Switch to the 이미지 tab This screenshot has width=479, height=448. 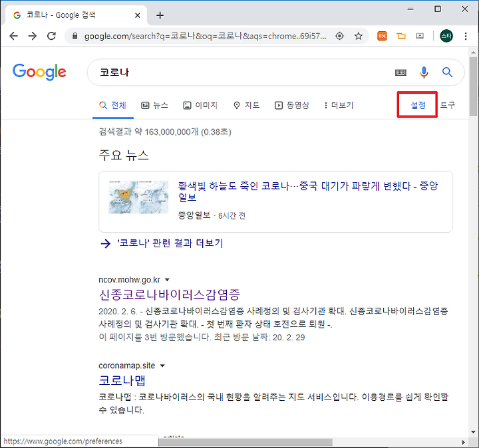click(x=200, y=105)
